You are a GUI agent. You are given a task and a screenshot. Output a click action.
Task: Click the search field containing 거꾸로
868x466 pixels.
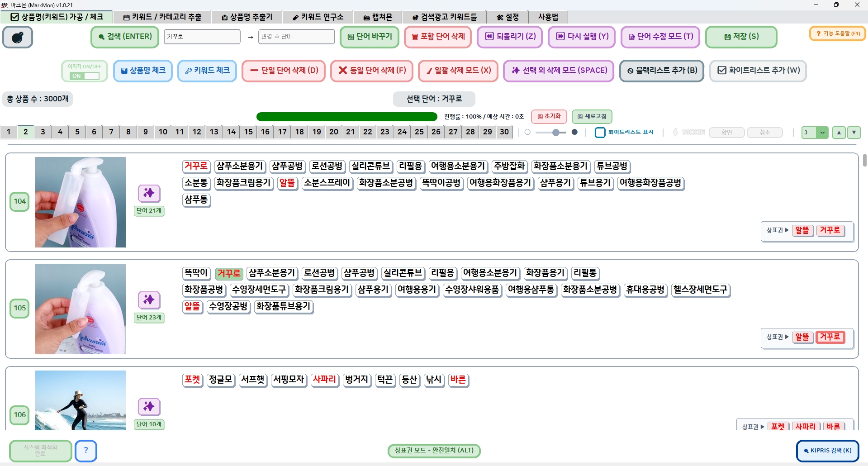202,37
